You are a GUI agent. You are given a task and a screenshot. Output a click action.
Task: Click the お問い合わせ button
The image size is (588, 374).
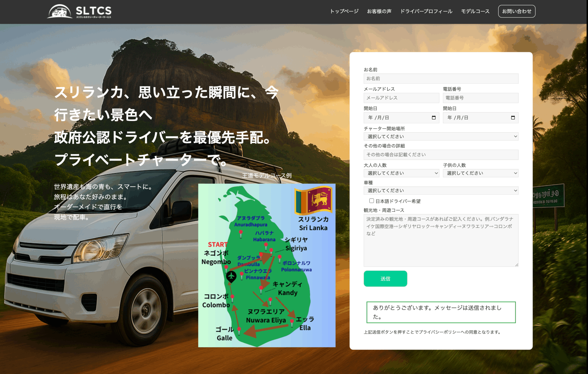point(517,11)
